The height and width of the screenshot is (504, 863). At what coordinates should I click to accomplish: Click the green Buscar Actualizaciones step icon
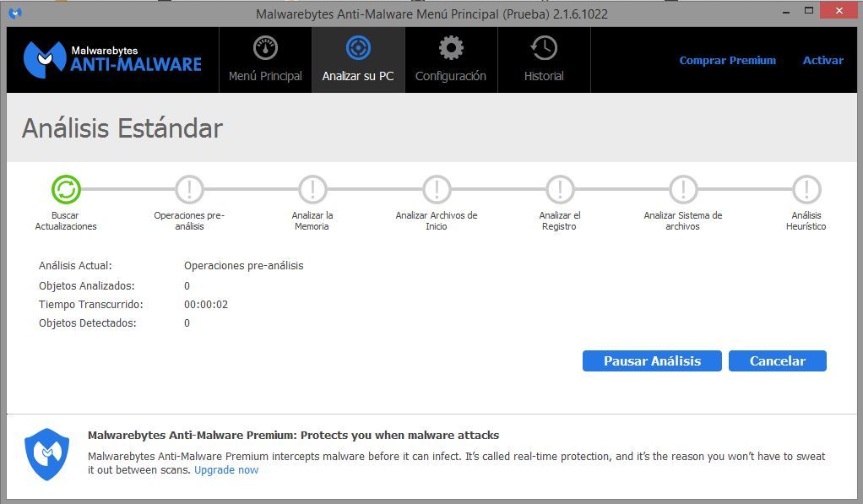tap(66, 189)
